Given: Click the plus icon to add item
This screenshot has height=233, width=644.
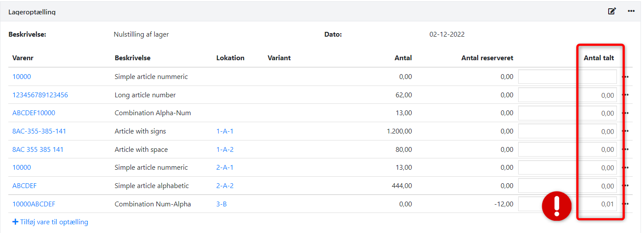Looking at the screenshot, I should [x=15, y=222].
